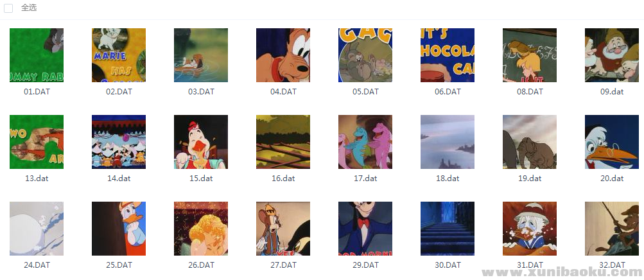Click the 13.dat file name label

click(x=37, y=178)
